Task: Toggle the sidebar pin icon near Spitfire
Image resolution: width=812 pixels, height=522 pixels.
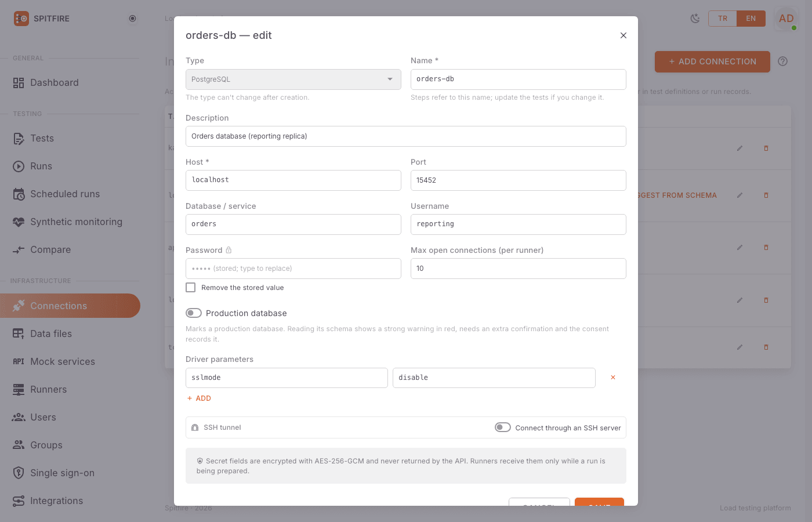Action: coord(132,19)
